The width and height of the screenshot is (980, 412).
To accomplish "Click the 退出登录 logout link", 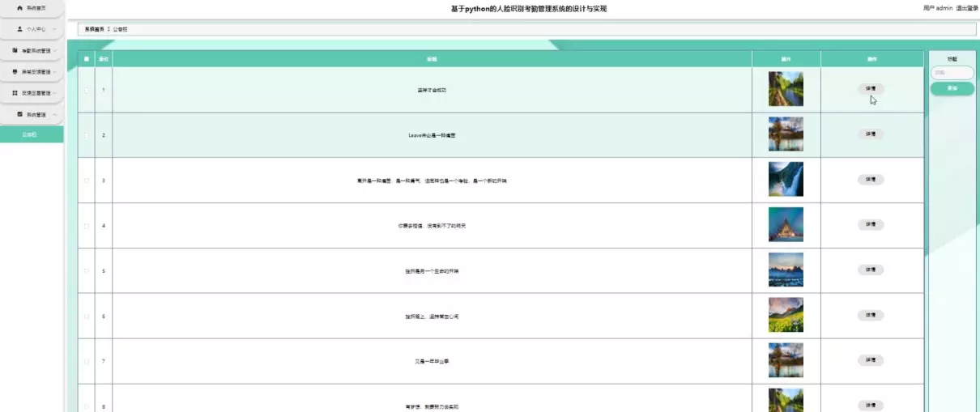I will (x=967, y=8).
